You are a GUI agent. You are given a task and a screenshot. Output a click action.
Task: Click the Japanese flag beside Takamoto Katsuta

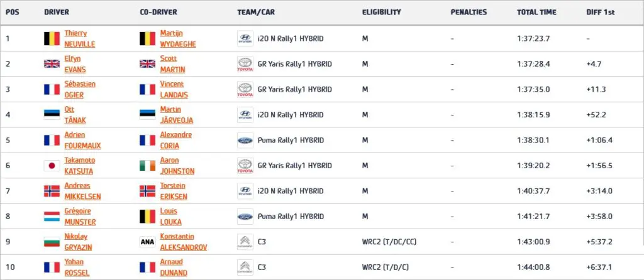tap(51, 166)
